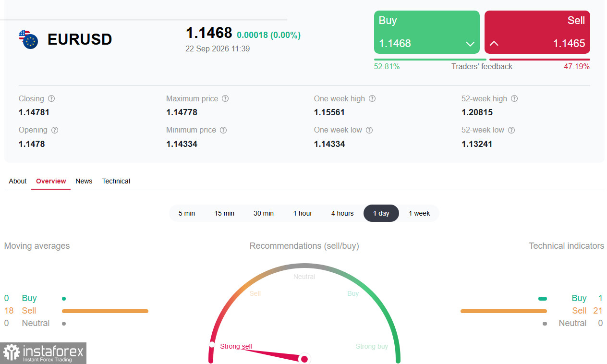This screenshot has height=364, width=607.
Task: Select the 30 min timeframe
Action: tap(264, 213)
